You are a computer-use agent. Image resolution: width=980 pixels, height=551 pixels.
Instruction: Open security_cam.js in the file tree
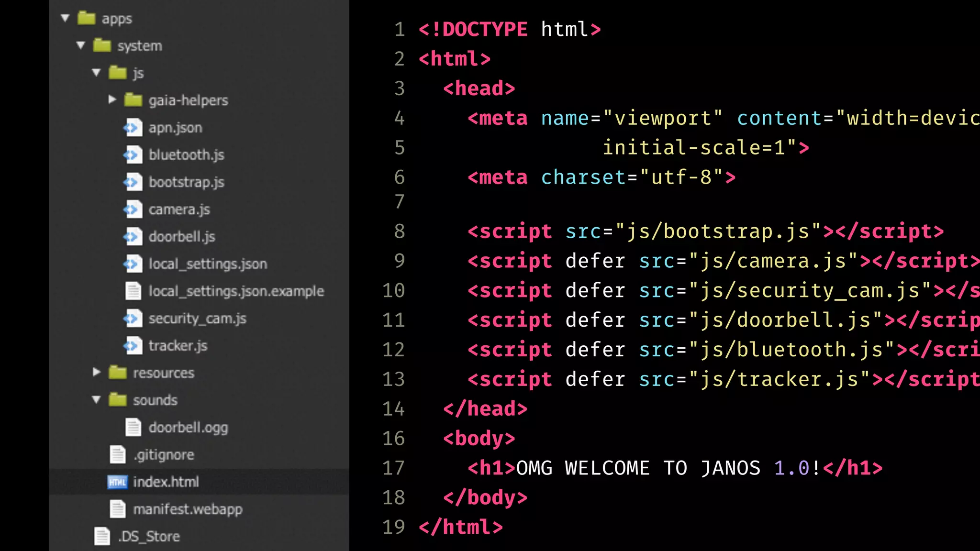[x=197, y=319]
